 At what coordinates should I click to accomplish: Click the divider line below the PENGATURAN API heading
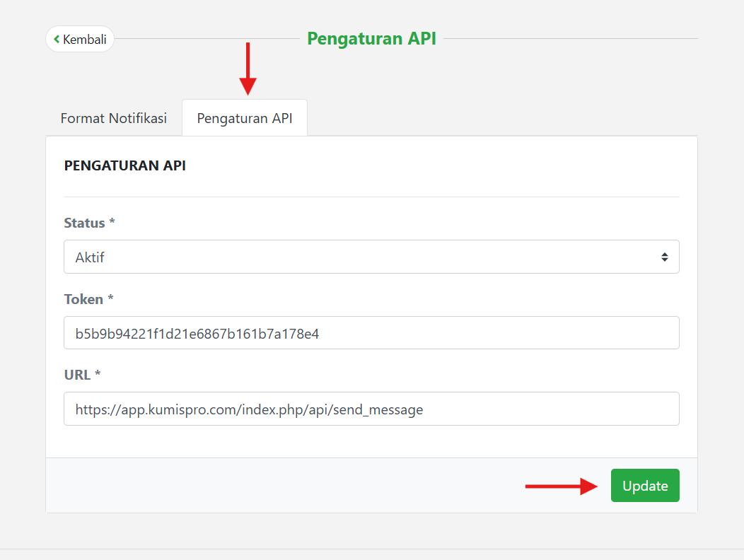[371, 197]
